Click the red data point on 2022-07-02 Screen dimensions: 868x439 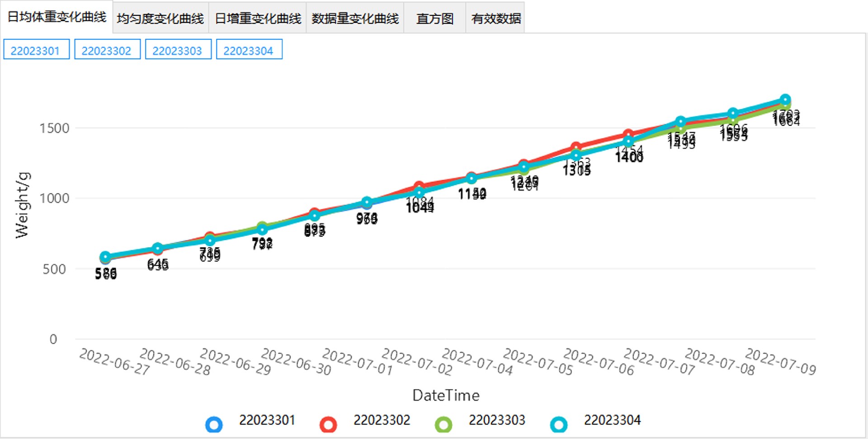[419, 186]
